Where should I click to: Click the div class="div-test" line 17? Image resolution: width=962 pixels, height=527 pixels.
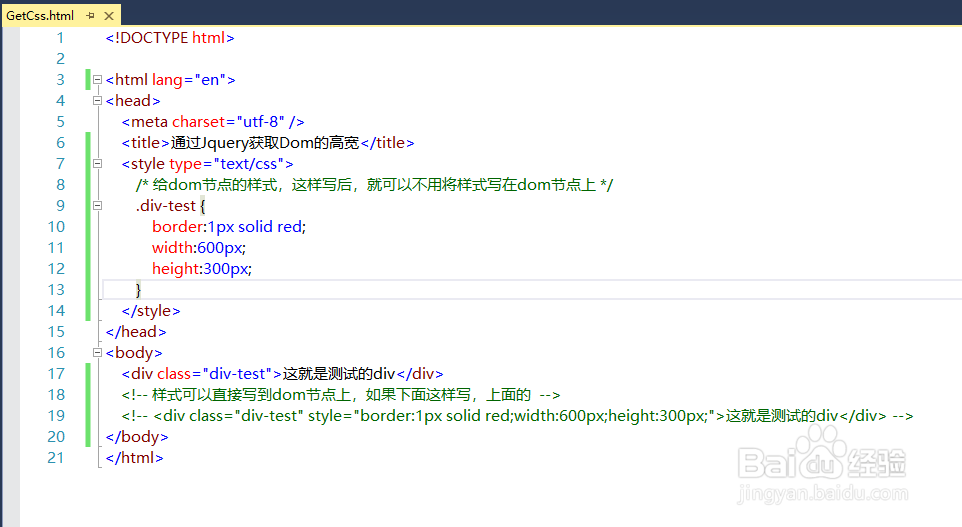tap(282, 374)
